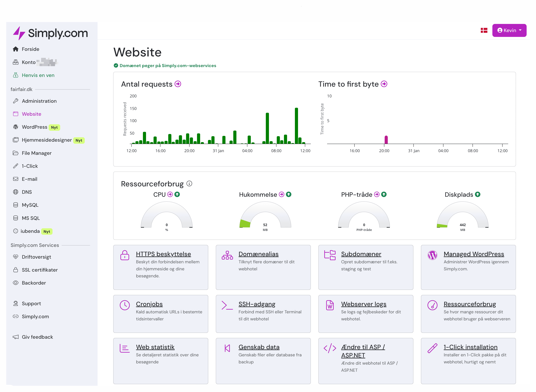The width and height of the screenshot is (536, 392).
Task: Open the 1-Click installation link
Action: [470, 347]
